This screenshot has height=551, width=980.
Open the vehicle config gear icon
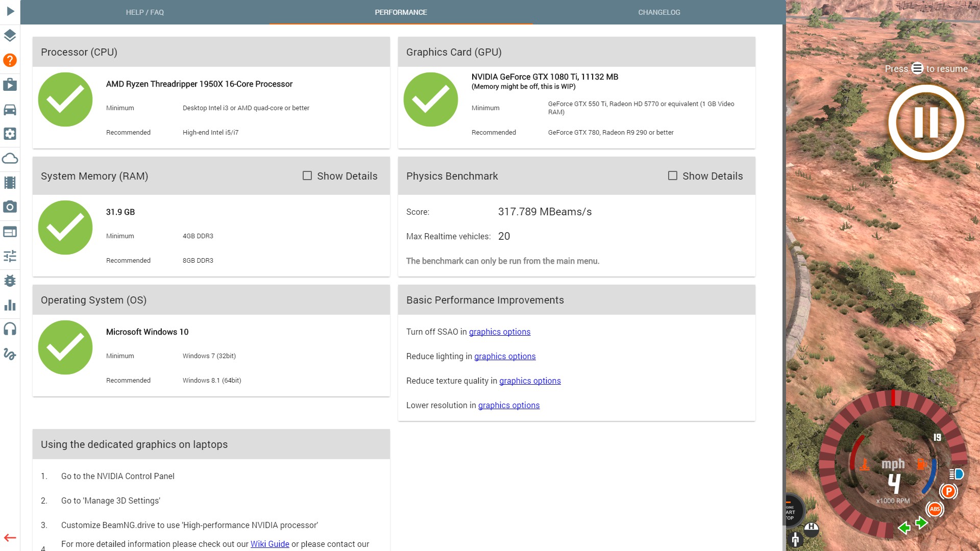pyautogui.click(x=10, y=134)
